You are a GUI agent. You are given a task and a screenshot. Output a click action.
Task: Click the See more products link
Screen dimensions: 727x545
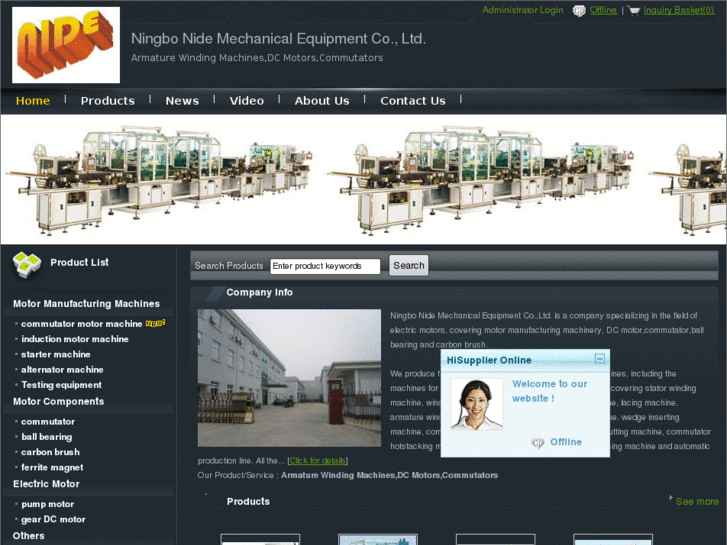pos(697,501)
